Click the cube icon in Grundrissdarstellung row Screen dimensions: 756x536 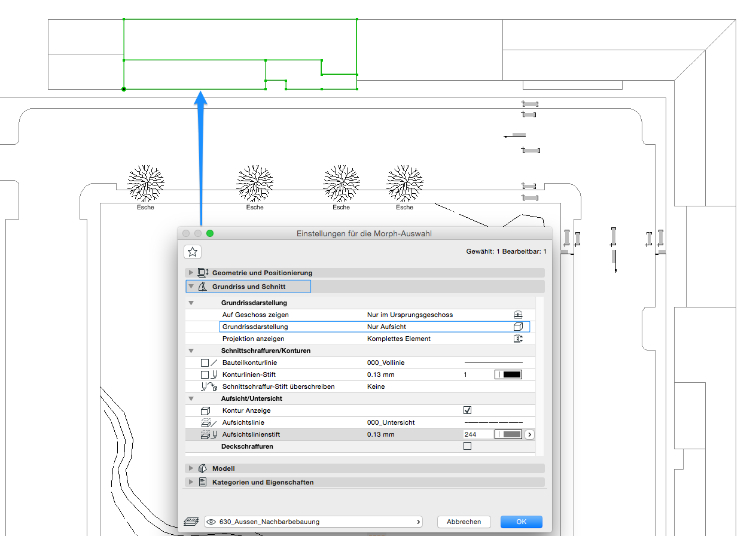518,327
